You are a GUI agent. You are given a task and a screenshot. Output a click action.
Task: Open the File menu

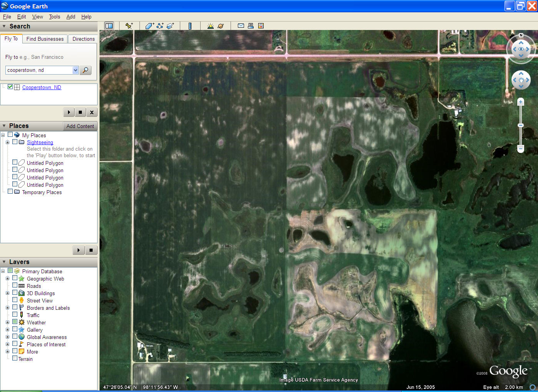pyautogui.click(x=7, y=17)
